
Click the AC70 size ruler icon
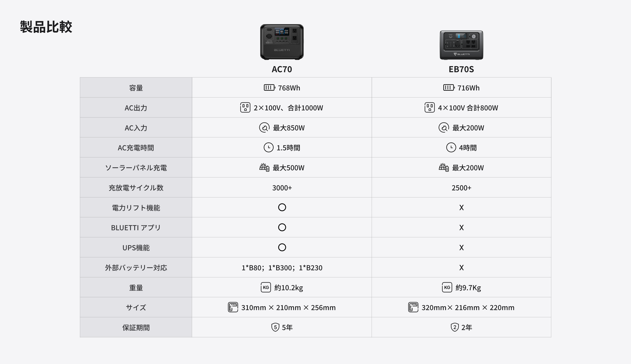coord(233,307)
